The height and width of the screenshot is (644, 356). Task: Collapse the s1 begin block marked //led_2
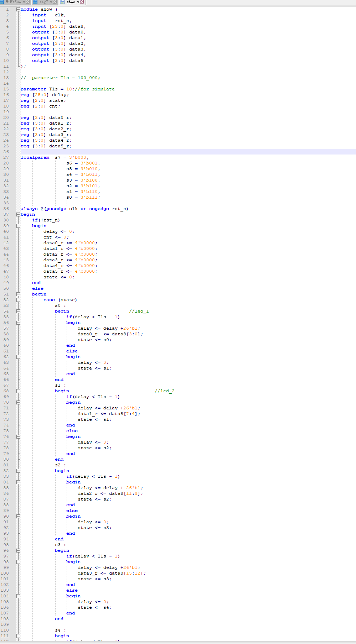pyautogui.click(x=18, y=391)
